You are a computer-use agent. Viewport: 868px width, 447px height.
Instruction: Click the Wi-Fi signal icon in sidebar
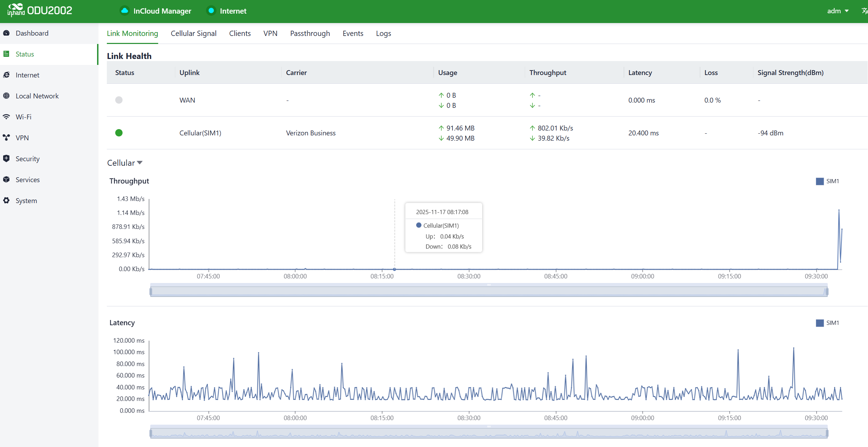(x=7, y=117)
